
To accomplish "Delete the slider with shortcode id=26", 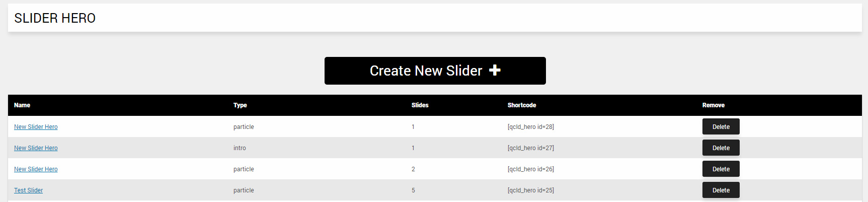I will pos(721,169).
